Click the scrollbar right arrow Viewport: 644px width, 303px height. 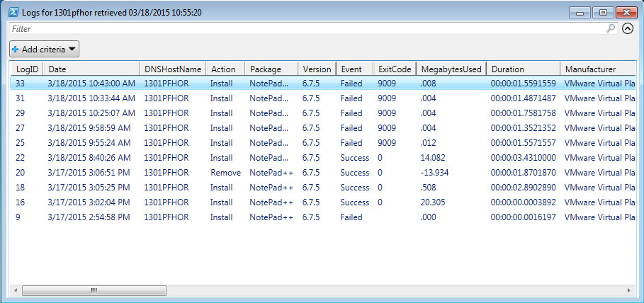click(x=629, y=291)
